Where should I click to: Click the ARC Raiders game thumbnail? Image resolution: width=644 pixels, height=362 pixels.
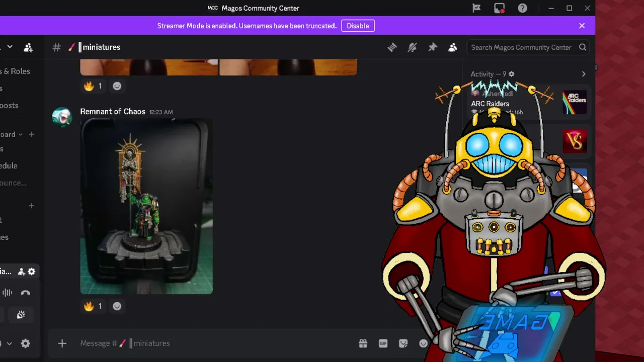(x=575, y=103)
